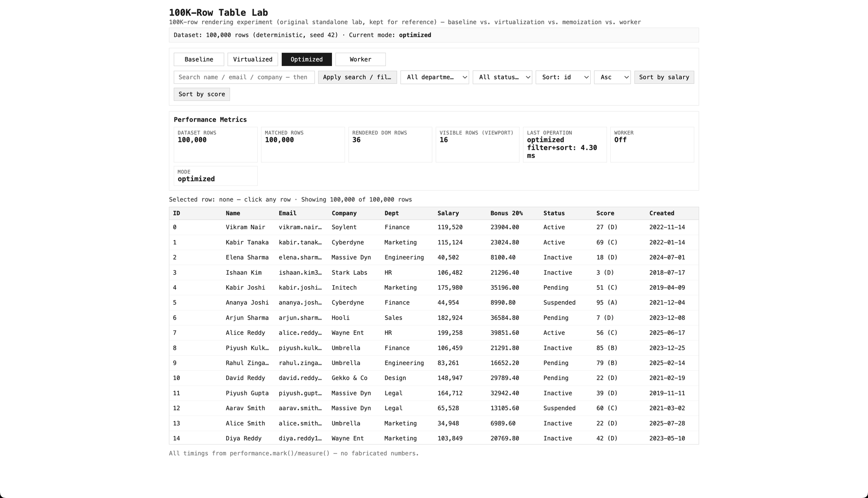Open the Asc sort direction dropdown

tap(612, 77)
